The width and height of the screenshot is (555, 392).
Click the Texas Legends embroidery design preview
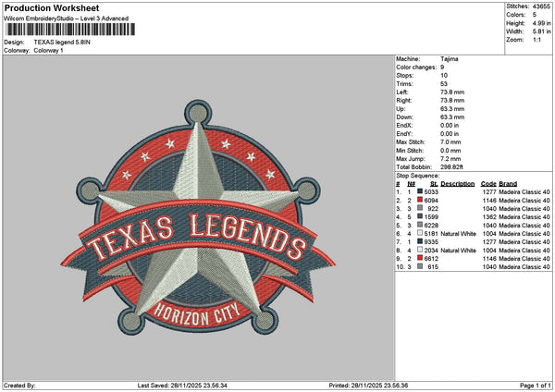(x=198, y=218)
